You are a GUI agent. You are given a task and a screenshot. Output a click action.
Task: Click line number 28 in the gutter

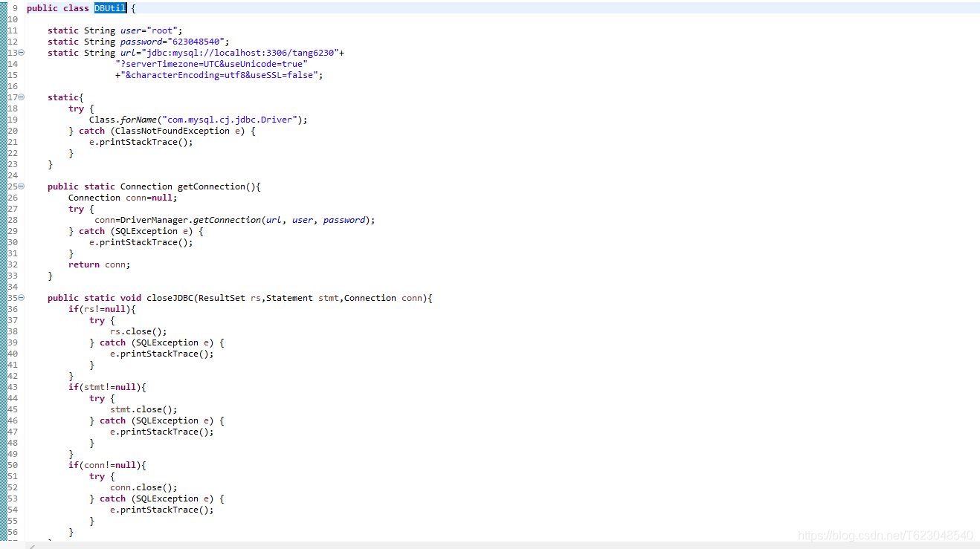tap(13, 220)
